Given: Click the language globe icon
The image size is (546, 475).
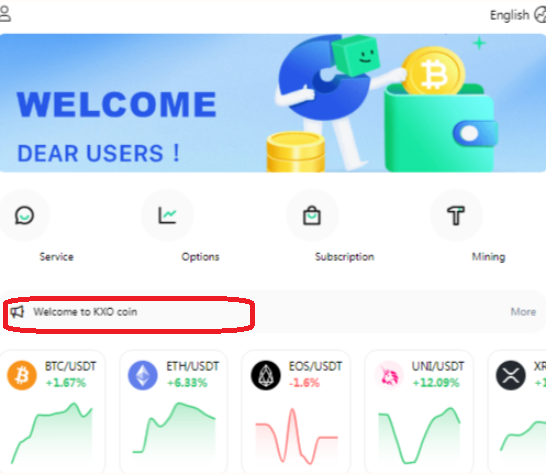Looking at the screenshot, I should pos(540,15).
